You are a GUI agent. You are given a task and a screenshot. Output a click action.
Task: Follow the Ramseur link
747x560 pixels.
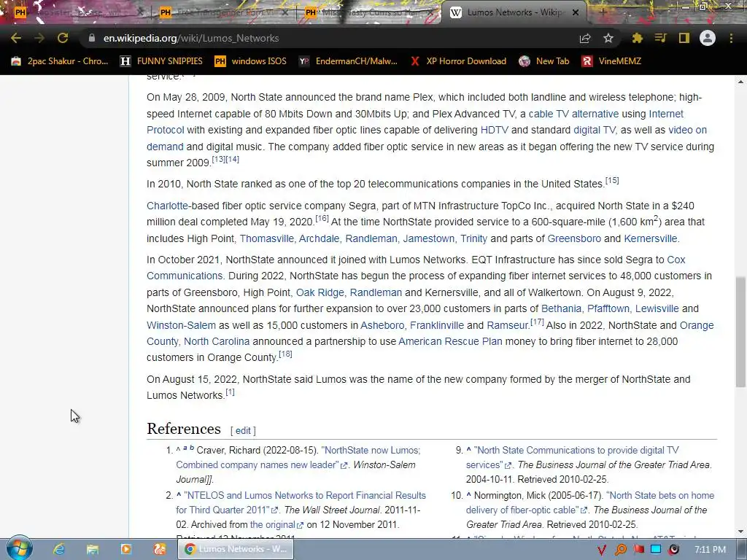coord(508,325)
